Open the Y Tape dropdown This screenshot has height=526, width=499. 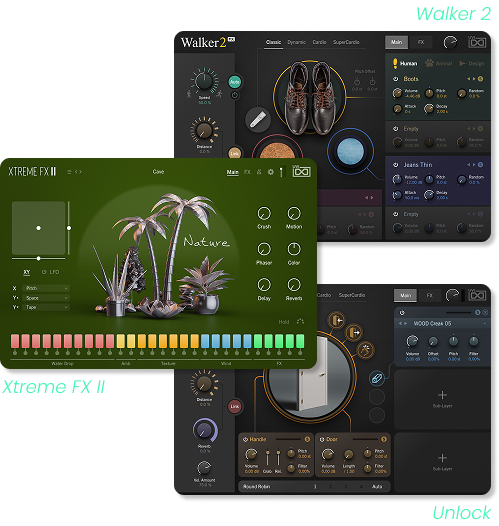pyautogui.click(x=46, y=307)
